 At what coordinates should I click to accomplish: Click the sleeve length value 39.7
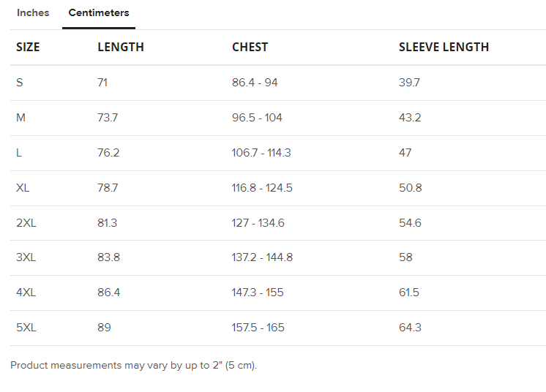tap(409, 83)
